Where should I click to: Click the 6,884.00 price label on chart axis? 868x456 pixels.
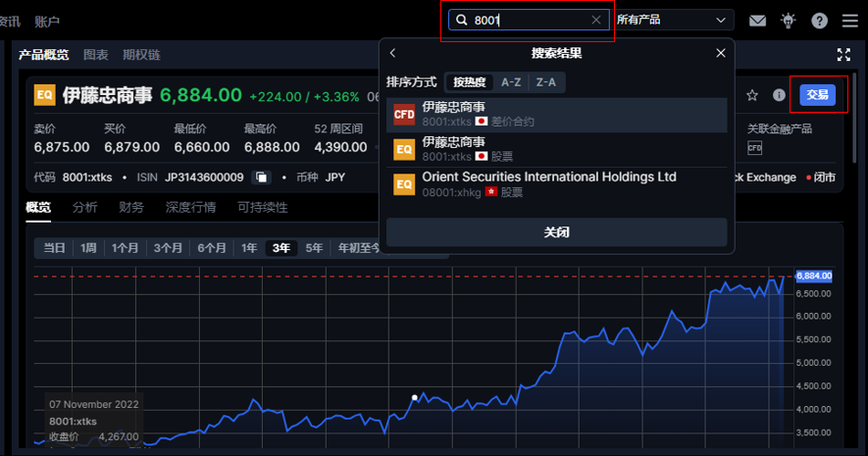pos(814,276)
